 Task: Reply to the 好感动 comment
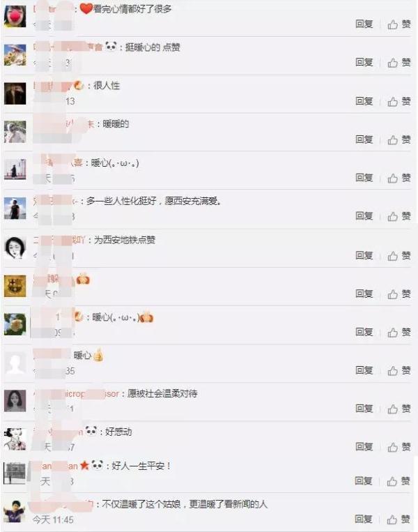364,446
